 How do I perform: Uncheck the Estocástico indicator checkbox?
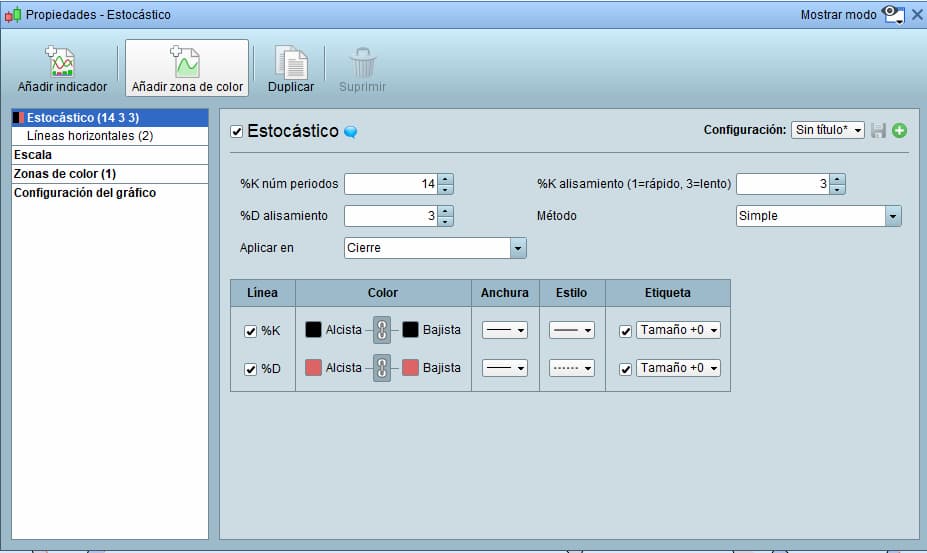tap(237, 131)
